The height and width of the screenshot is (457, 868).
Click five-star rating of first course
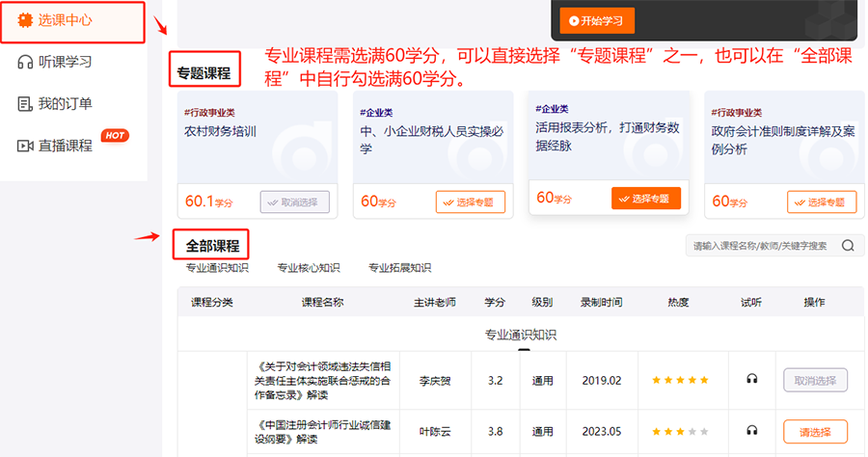(x=679, y=380)
